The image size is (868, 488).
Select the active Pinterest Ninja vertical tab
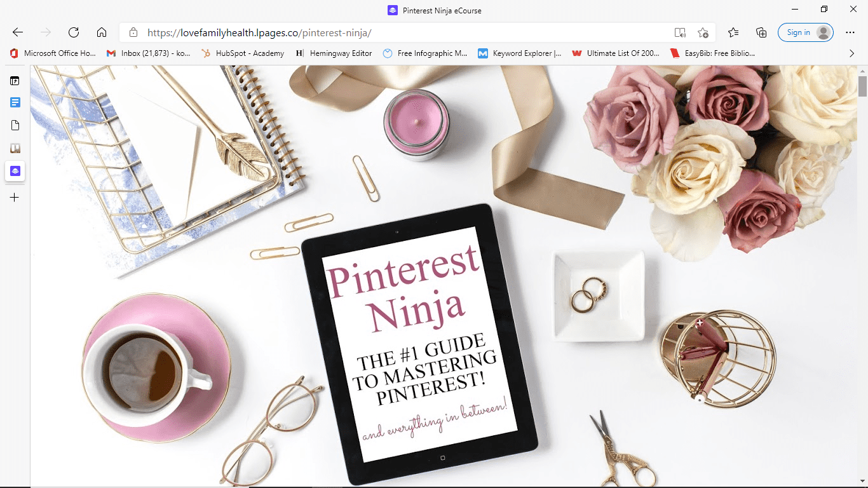15,171
